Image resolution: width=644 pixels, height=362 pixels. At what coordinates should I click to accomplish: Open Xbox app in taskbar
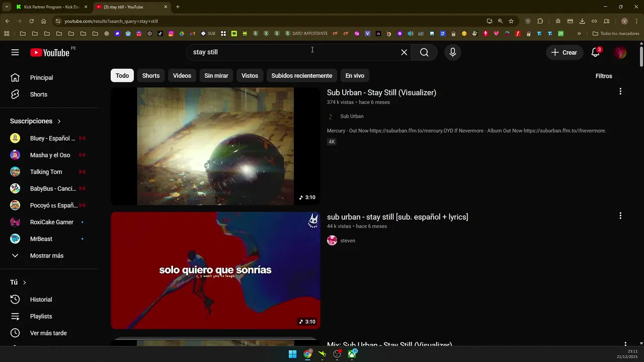352,354
